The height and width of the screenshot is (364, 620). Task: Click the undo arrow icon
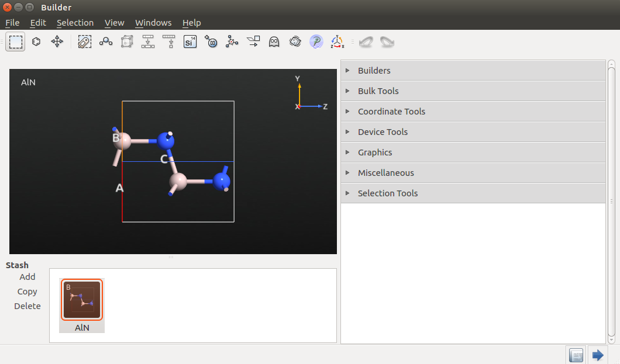click(366, 41)
